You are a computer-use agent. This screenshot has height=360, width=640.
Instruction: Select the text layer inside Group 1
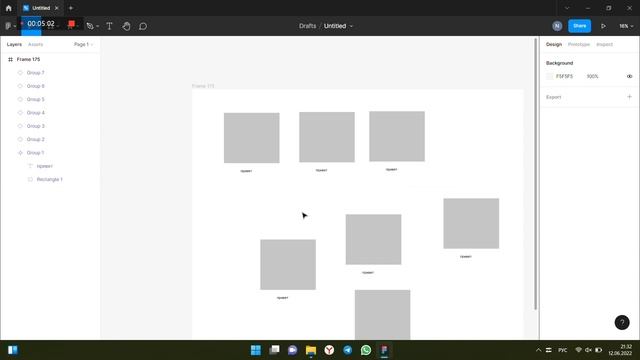tap(44, 166)
